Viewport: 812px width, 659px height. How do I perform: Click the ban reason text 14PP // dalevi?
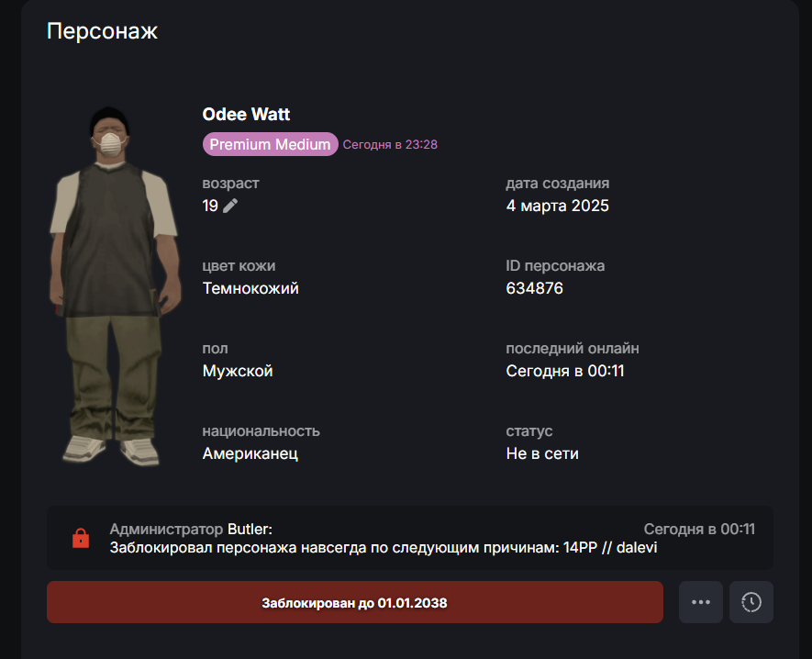(x=610, y=548)
